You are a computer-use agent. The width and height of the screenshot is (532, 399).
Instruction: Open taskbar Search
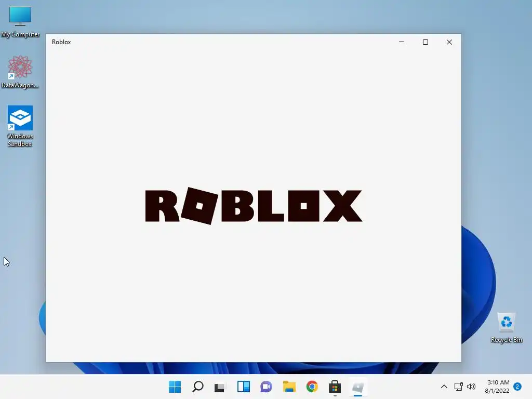pos(198,387)
